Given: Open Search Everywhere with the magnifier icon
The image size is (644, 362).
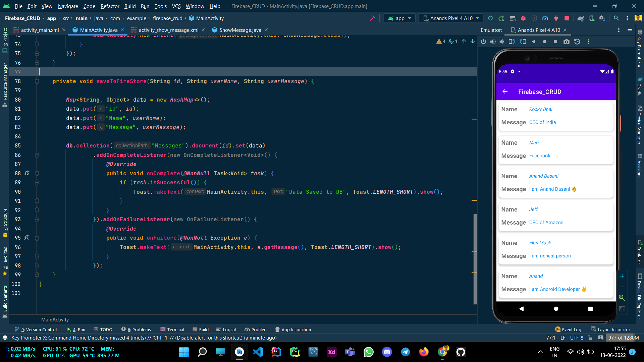Looking at the screenshot, I should [x=616, y=18].
